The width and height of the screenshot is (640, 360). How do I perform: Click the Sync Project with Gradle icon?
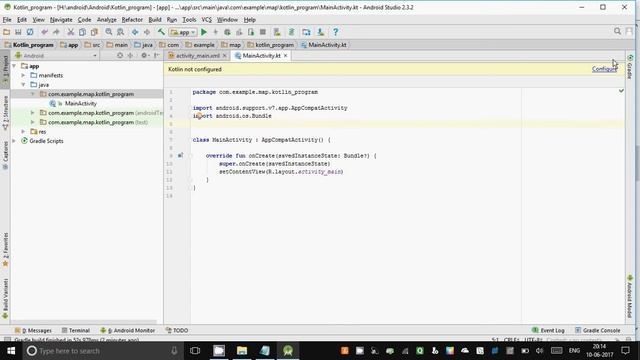point(291,32)
